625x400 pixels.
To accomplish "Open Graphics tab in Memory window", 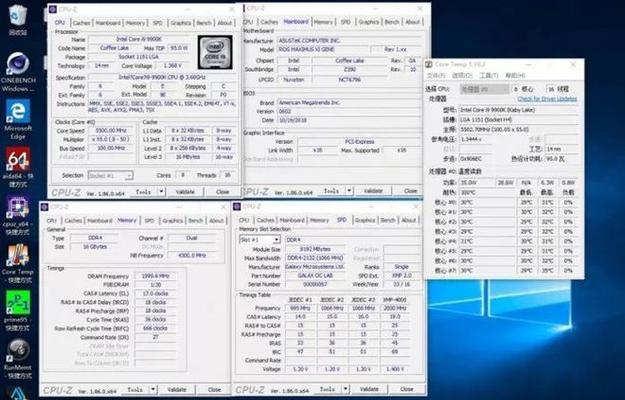I will point(173,220).
